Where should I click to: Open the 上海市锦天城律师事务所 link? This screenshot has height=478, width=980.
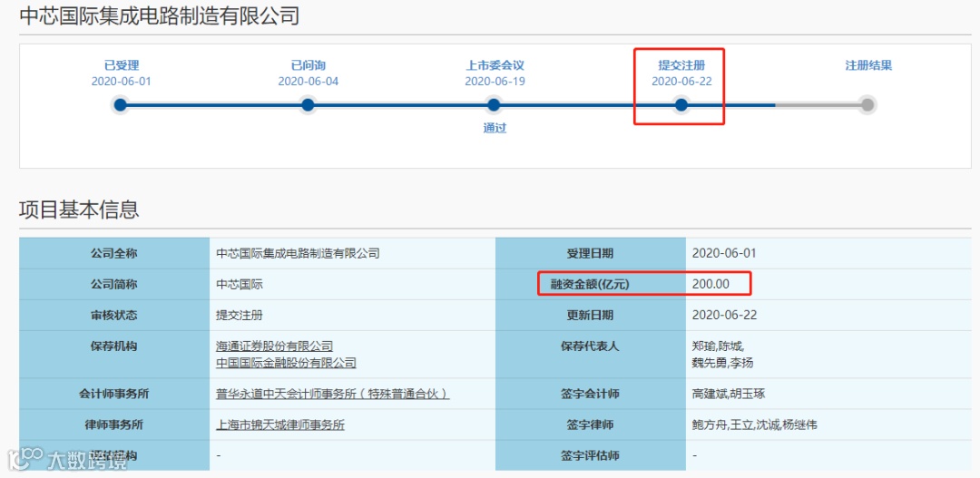(x=280, y=425)
